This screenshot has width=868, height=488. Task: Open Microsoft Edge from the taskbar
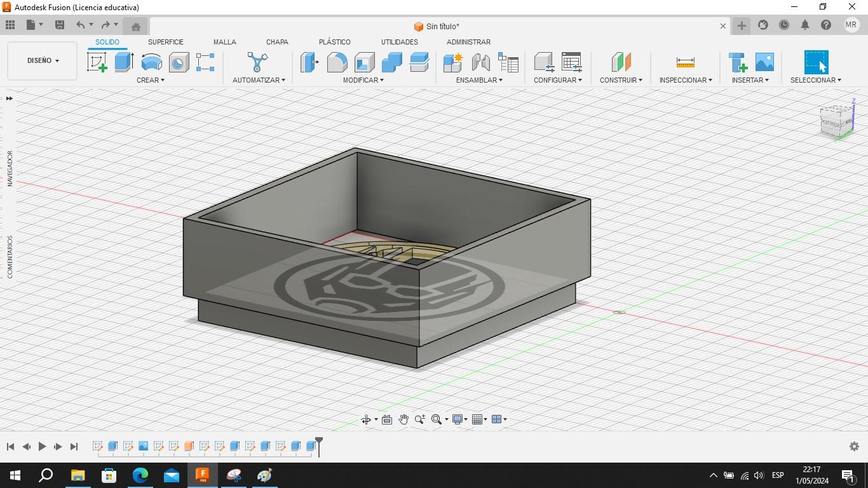pos(140,475)
